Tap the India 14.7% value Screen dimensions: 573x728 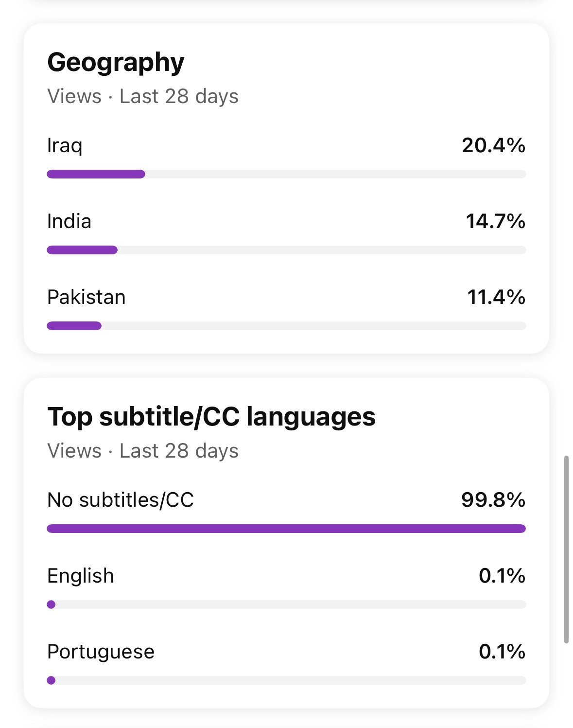tap(495, 221)
